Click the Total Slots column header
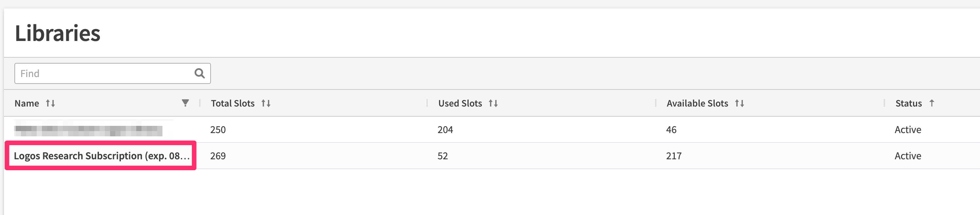The width and height of the screenshot is (980, 215). [x=233, y=103]
